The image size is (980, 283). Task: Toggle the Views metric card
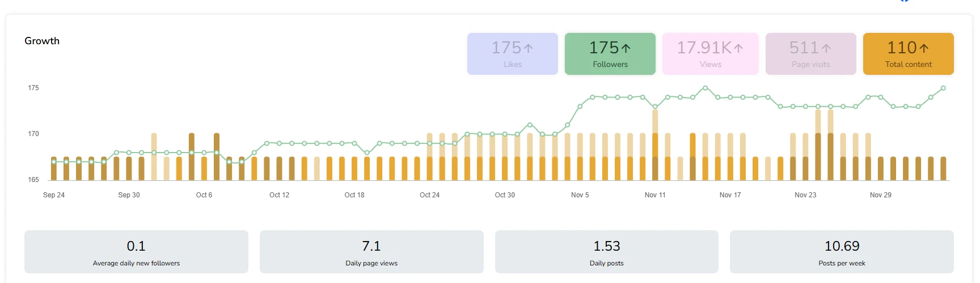pos(710,54)
